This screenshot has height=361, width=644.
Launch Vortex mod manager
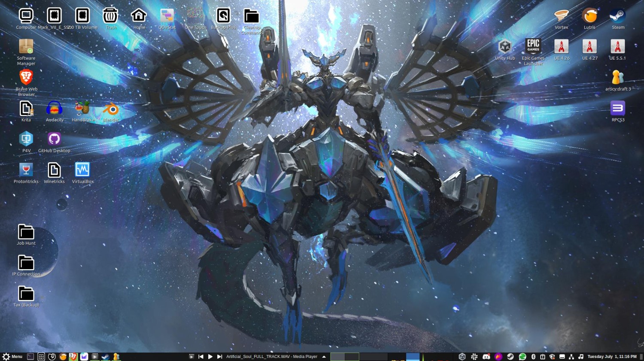coord(561,18)
